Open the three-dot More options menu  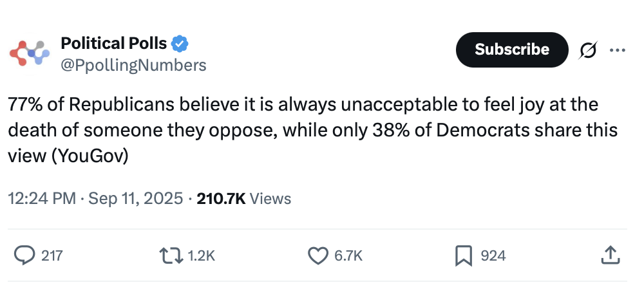[617, 50]
